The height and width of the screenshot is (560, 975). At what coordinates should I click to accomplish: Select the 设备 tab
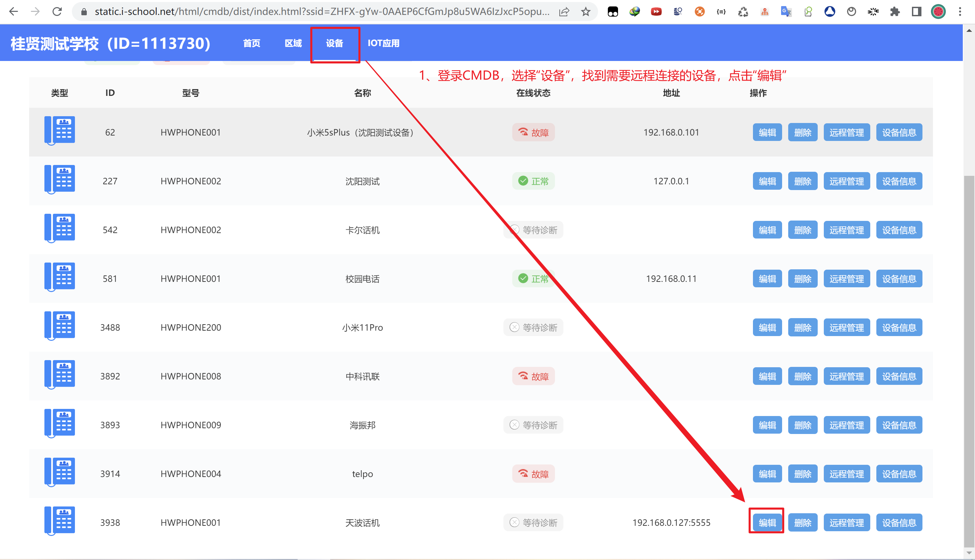coord(334,43)
